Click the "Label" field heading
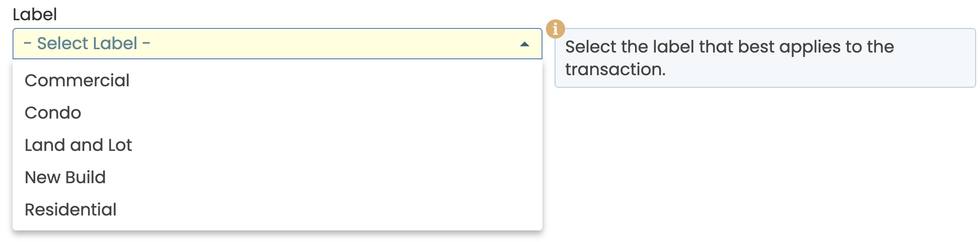980x242 pixels. 35,14
